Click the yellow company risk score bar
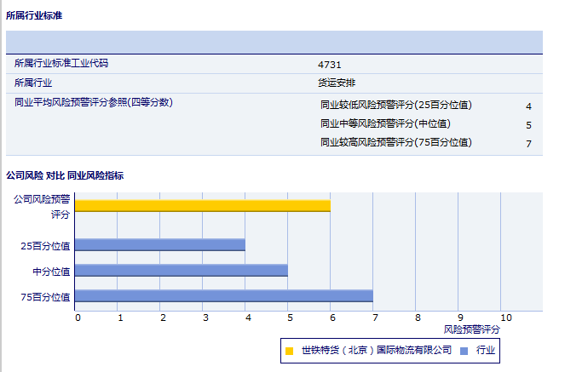The image size is (588, 372). pyautogui.click(x=202, y=205)
